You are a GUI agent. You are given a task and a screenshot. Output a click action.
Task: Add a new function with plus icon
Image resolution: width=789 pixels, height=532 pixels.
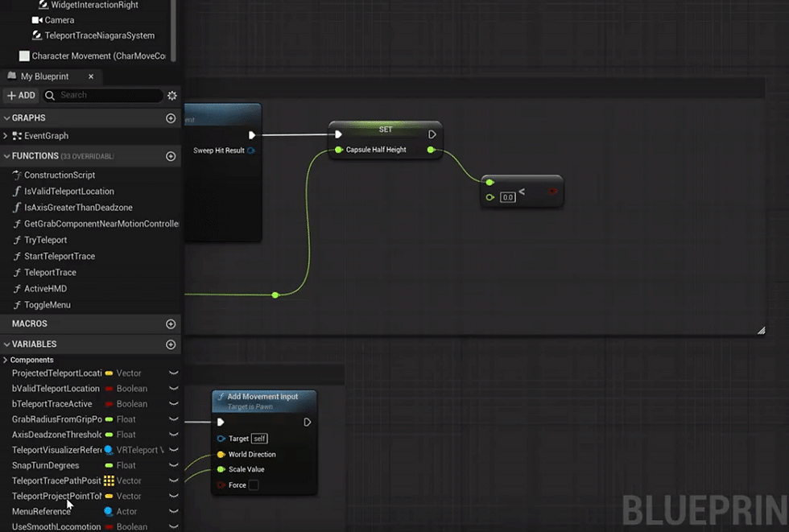coord(171,156)
